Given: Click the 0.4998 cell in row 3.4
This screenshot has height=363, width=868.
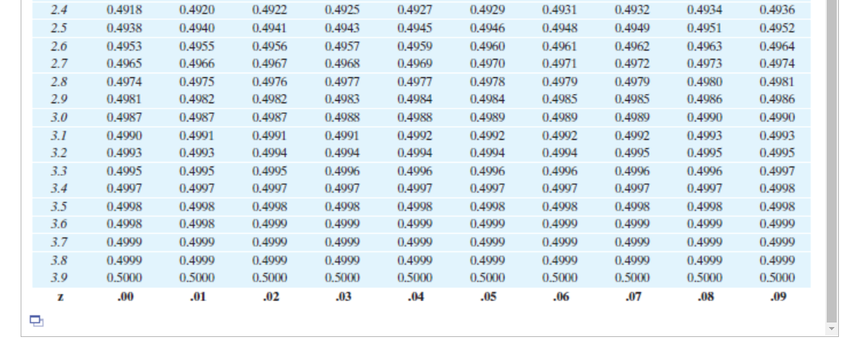Looking at the screenshot, I should [x=777, y=188].
